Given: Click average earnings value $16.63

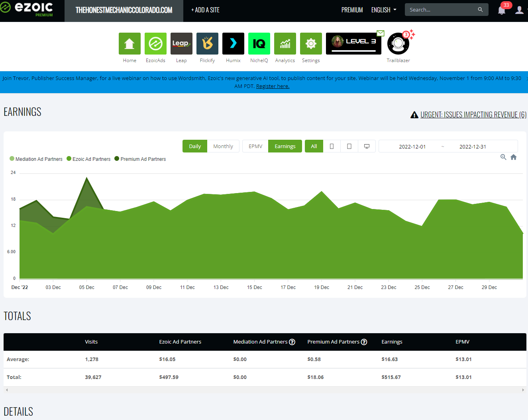Looking at the screenshot, I should pos(389,359).
